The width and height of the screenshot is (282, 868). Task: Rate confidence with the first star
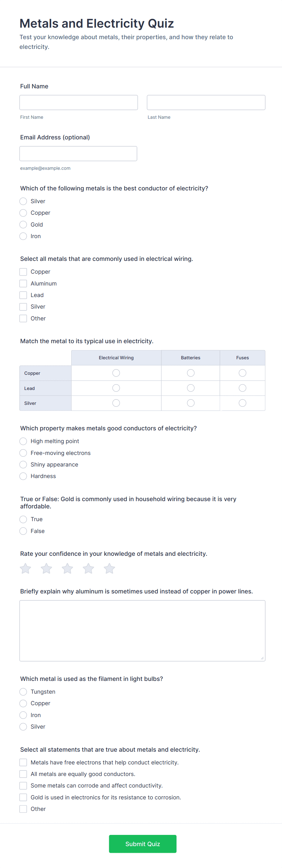pos(25,569)
